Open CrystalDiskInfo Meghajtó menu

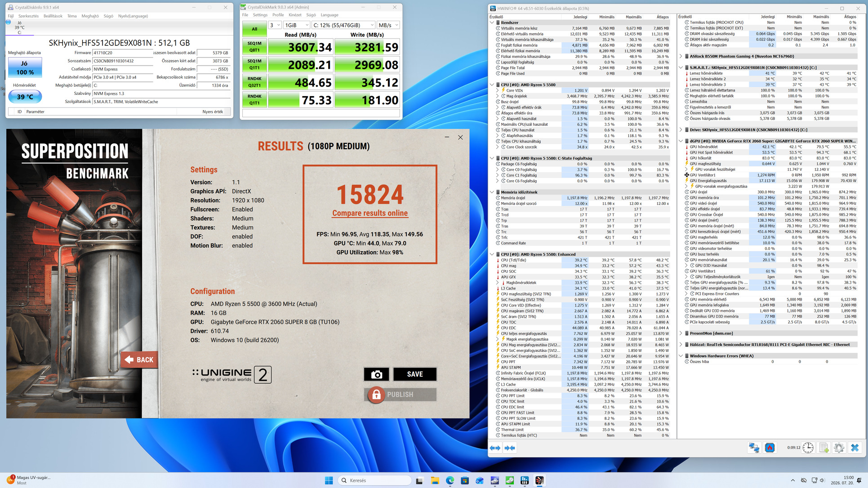pos(90,16)
